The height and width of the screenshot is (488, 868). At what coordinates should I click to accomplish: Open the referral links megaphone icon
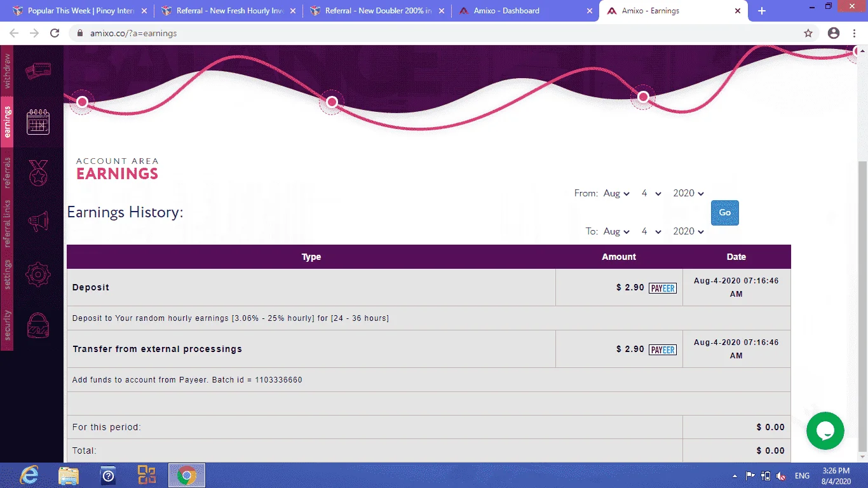38,222
